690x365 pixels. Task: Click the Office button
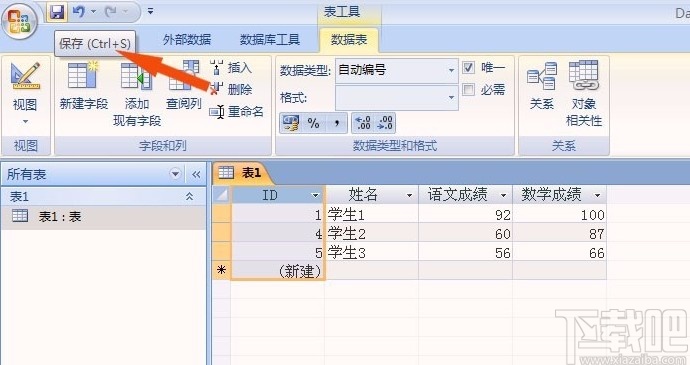[x=18, y=21]
